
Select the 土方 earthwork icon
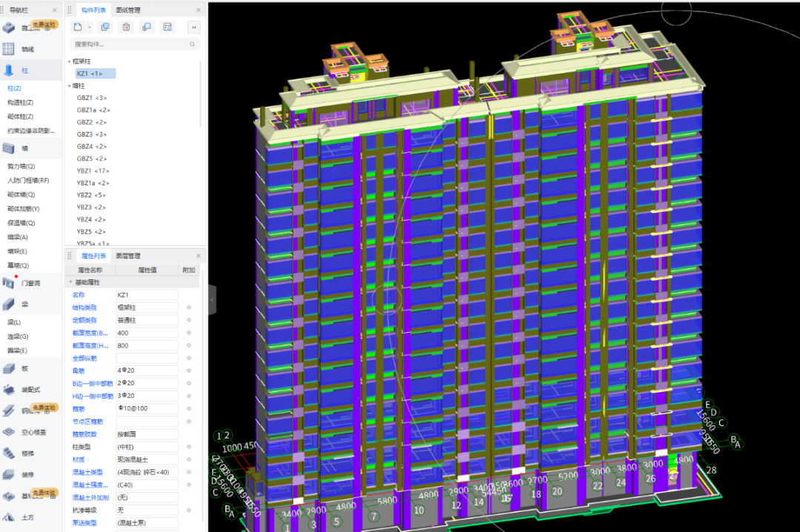click(9, 516)
